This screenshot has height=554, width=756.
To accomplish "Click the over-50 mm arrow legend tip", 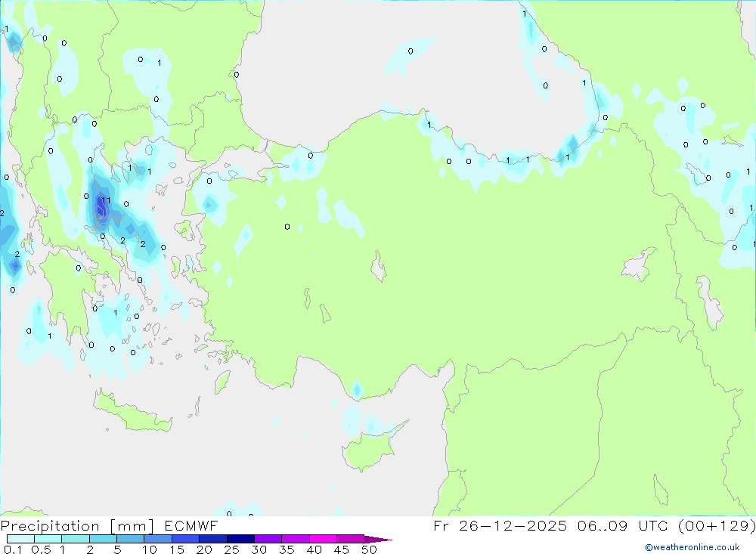I will tap(378, 540).
